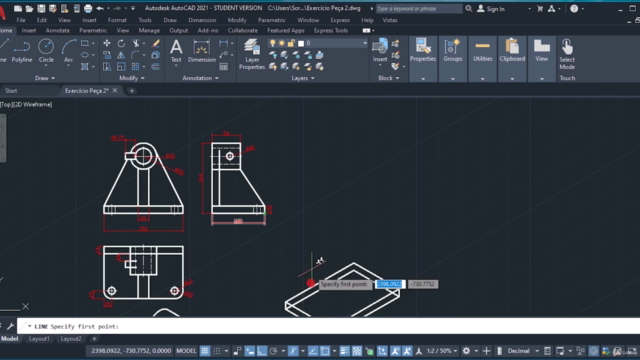Select the Arc tool
This screenshot has width=640, height=360.
[x=69, y=51]
